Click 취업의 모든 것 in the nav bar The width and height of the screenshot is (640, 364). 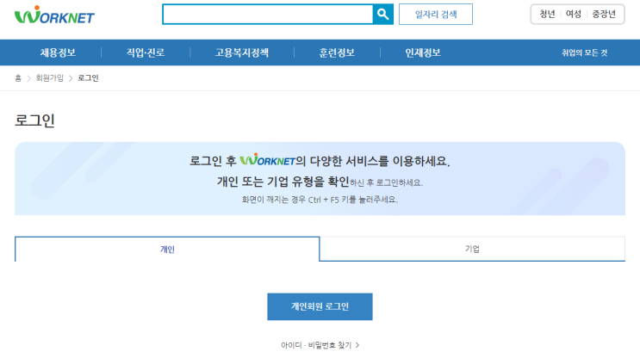[x=584, y=52]
